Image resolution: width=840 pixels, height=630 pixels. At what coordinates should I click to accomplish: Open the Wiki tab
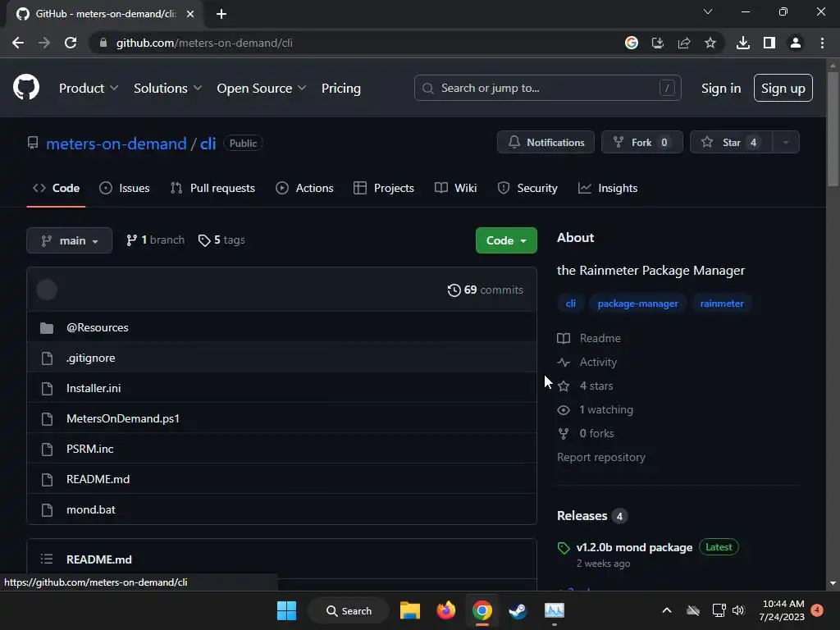(455, 188)
